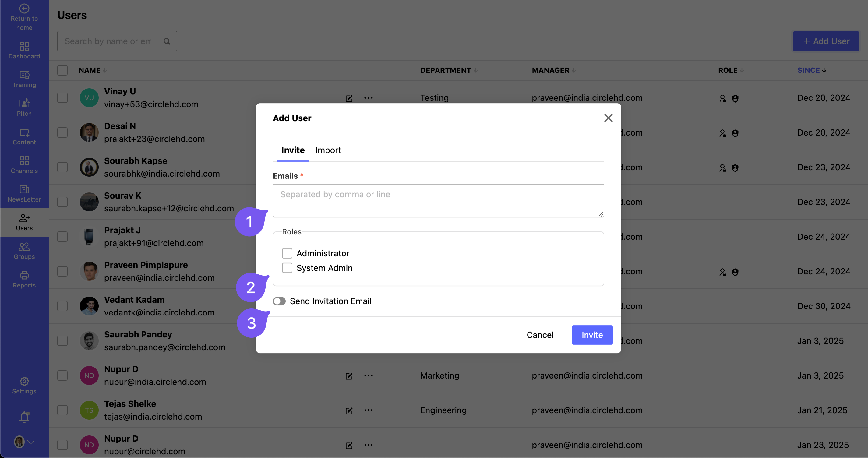The width and height of the screenshot is (868, 458).
Task: Tick the checkbox beside Prajakt J
Action: click(62, 237)
